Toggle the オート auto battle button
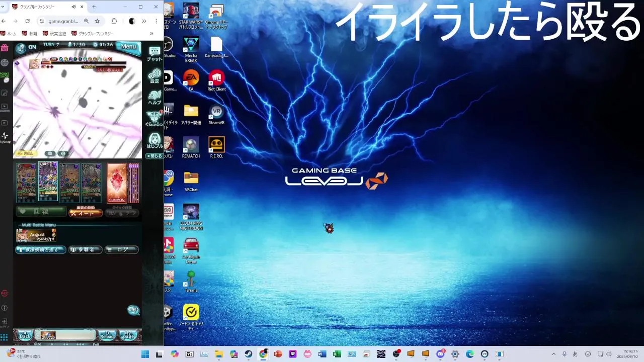644x362 pixels. coord(86,213)
